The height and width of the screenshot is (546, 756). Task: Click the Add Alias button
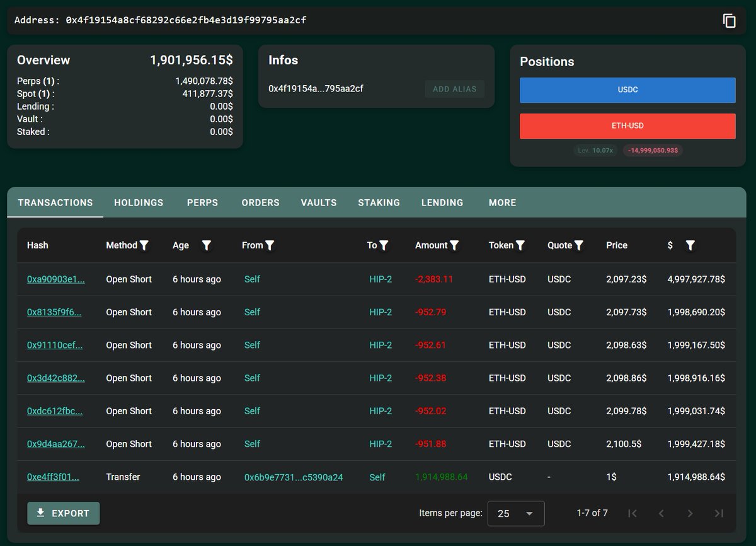click(x=454, y=89)
